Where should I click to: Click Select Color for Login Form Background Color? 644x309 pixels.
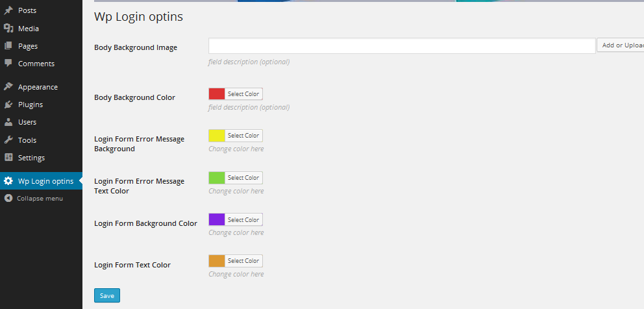[x=243, y=220]
